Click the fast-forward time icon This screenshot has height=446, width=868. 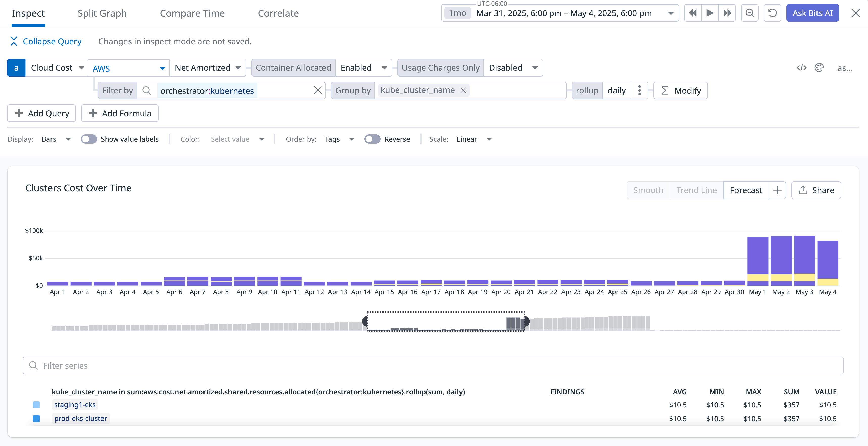click(x=727, y=13)
